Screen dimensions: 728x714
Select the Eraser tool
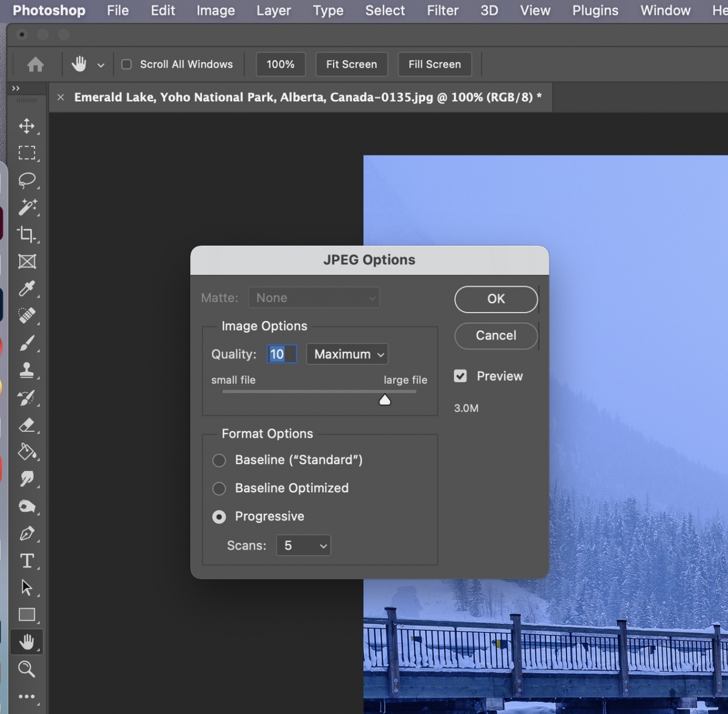click(26, 425)
